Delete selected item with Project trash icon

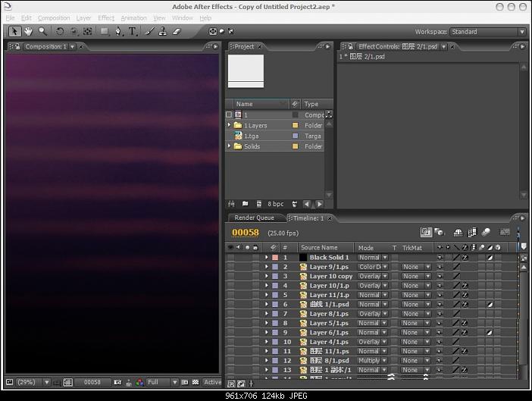[x=295, y=204]
